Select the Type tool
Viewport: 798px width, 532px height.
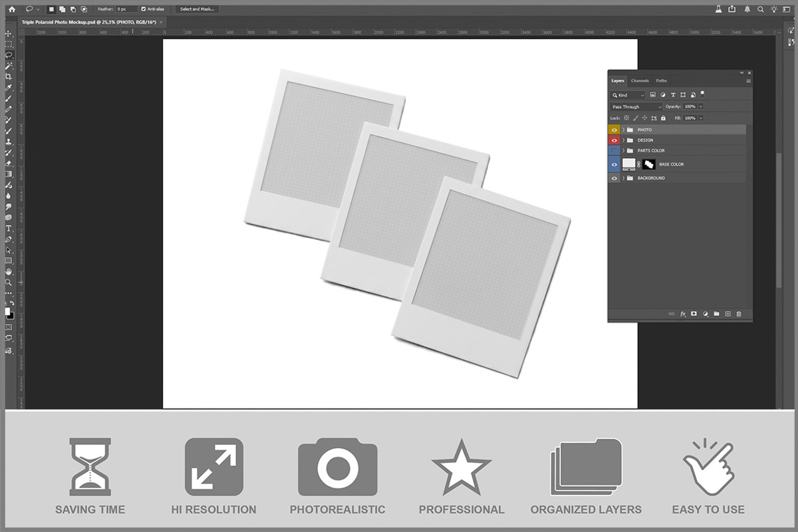(x=9, y=228)
